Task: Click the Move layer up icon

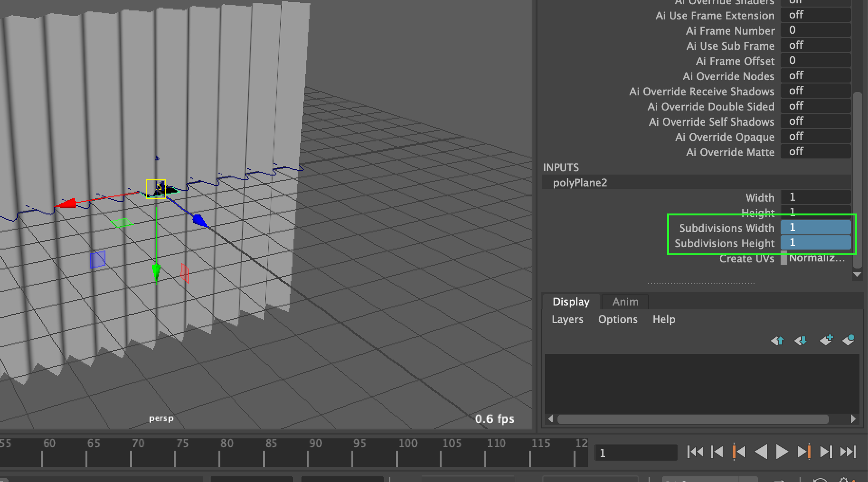Action: coord(777,341)
